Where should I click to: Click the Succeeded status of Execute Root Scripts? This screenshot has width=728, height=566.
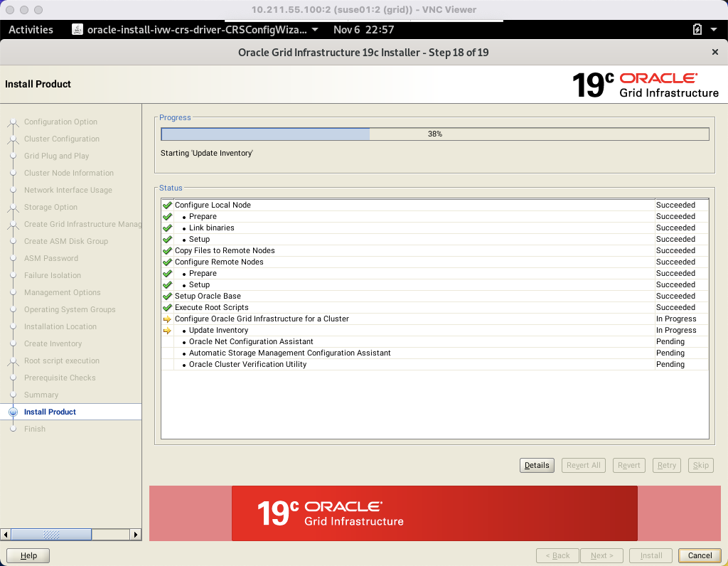click(675, 307)
